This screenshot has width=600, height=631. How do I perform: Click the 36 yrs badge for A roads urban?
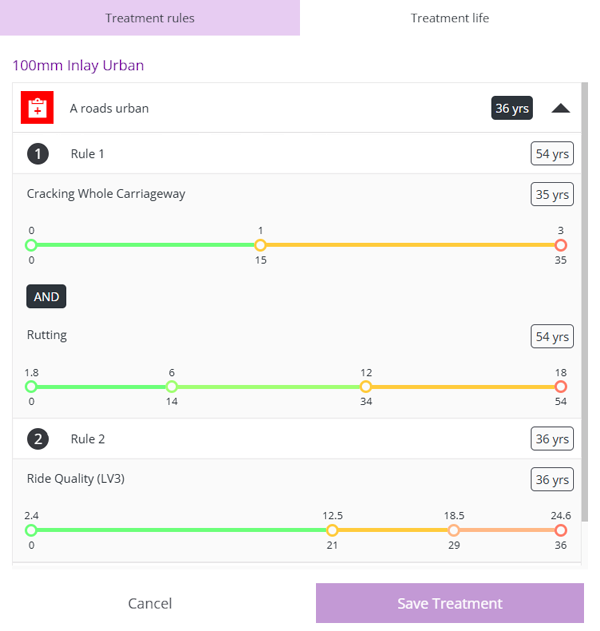[x=512, y=108]
